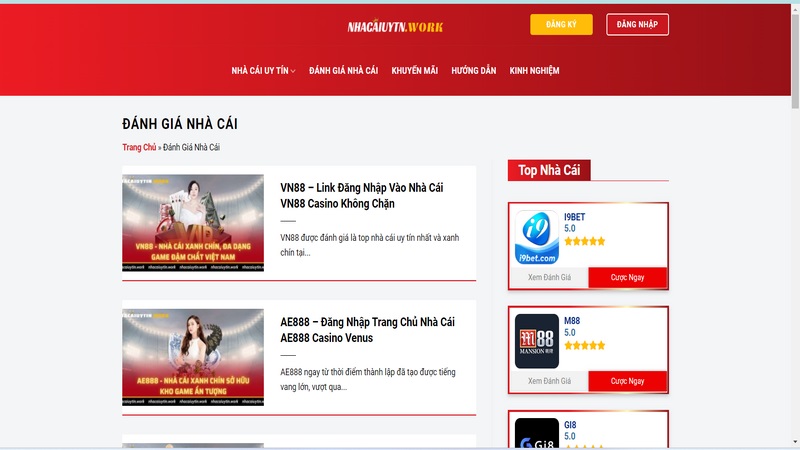The image size is (800, 450).
Task: Click the yellow ĐĂNG KÝ button
Action: 561,24
